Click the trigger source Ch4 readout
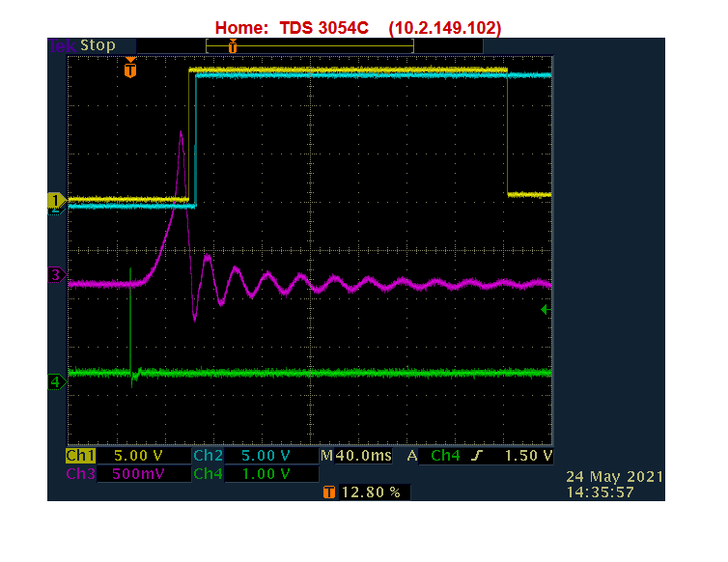 pos(444,456)
